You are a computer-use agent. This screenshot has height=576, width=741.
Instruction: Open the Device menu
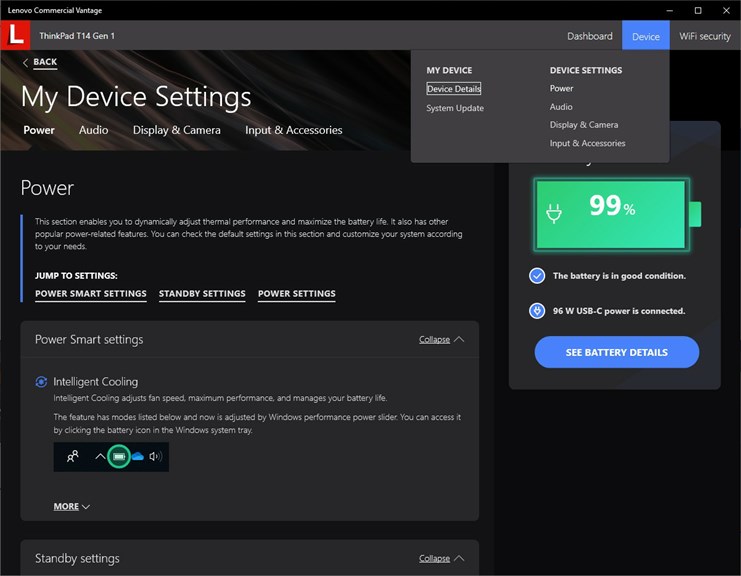(646, 36)
